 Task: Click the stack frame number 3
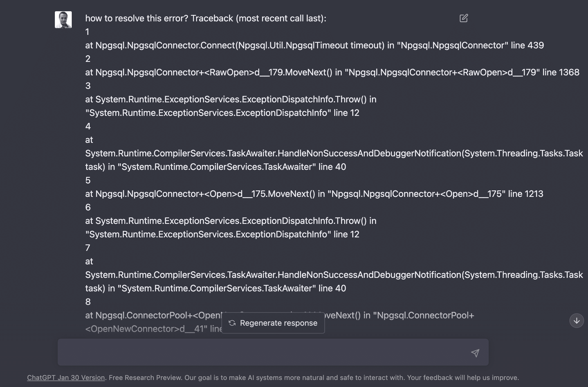[88, 86]
